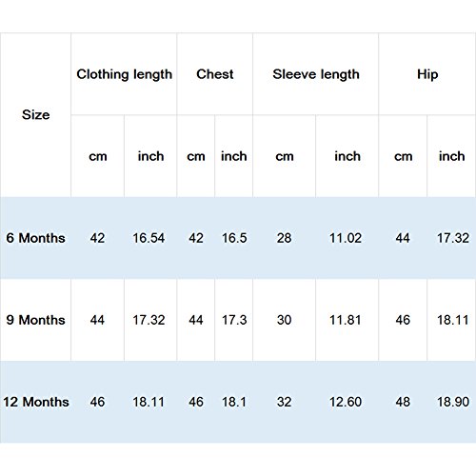476x476 pixels.
Task: Click the 12.60 sleeve length cell
Action: click(x=347, y=402)
